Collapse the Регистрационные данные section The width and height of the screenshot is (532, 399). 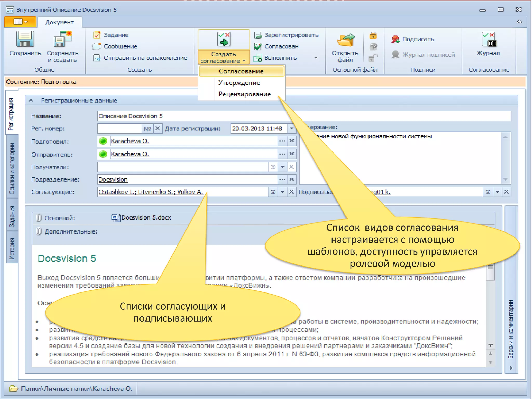[31, 101]
